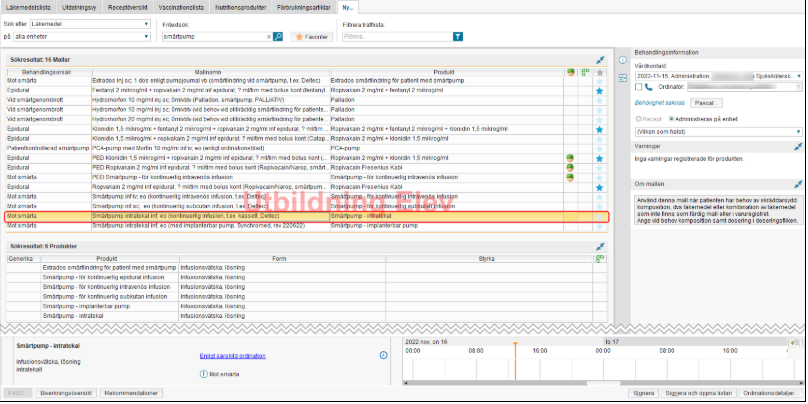Click info icon beside Enligt särskild ordination
This screenshot has width=808, height=404.
pos(384,355)
